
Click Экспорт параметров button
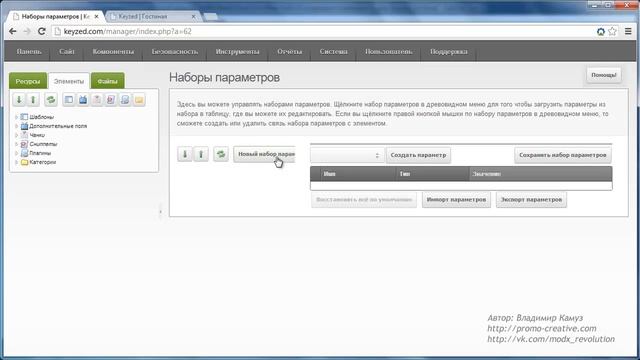click(531, 200)
